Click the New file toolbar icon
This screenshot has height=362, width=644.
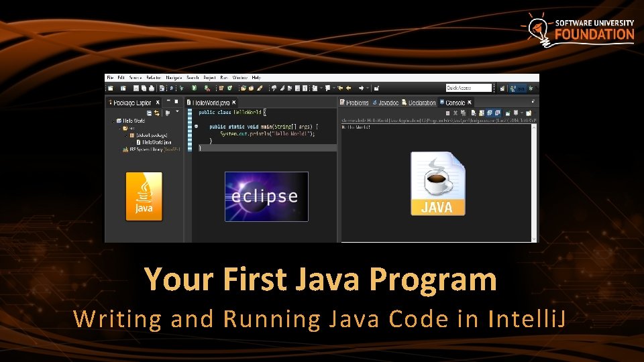point(111,88)
